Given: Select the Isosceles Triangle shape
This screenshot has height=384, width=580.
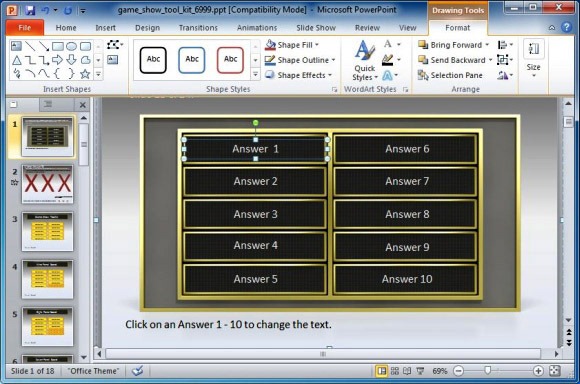Looking at the screenshot, I should [x=17, y=60].
